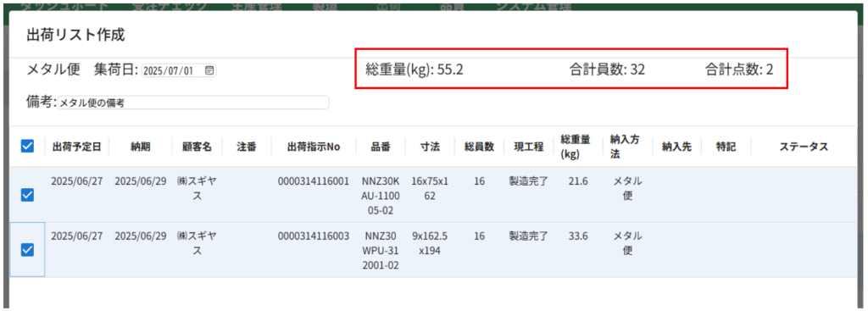
Task: Click the 注番 column header
Action: point(247,147)
